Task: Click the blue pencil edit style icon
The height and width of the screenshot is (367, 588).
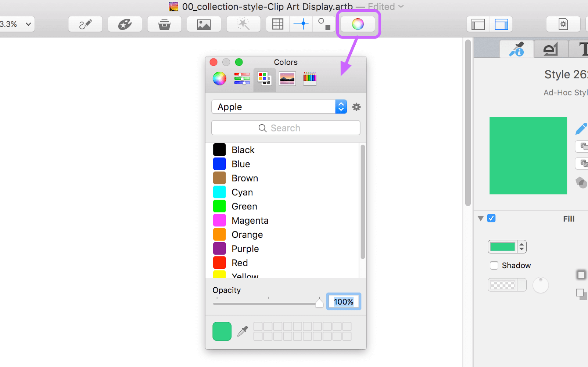Action: (581, 129)
